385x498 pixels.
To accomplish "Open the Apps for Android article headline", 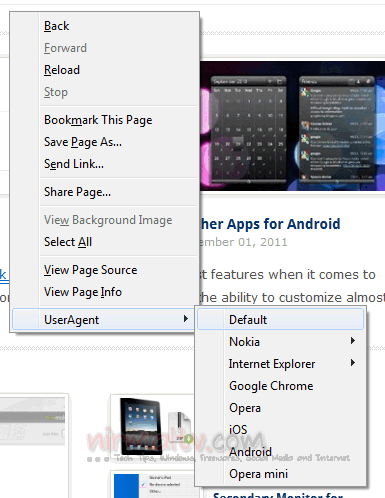I will tap(270, 224).
